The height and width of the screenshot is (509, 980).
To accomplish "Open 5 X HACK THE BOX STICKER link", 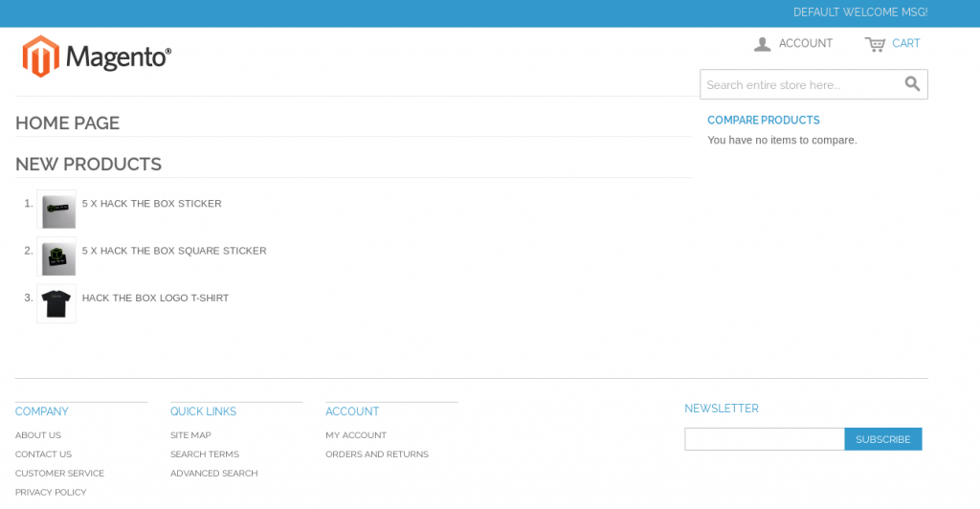I will pos(152,204).
